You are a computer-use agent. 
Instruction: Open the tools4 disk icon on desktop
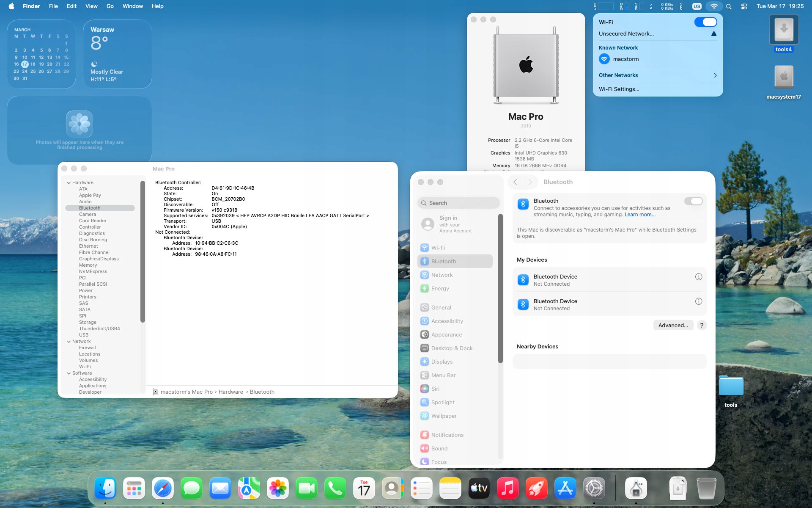click(x=783, y=30)
